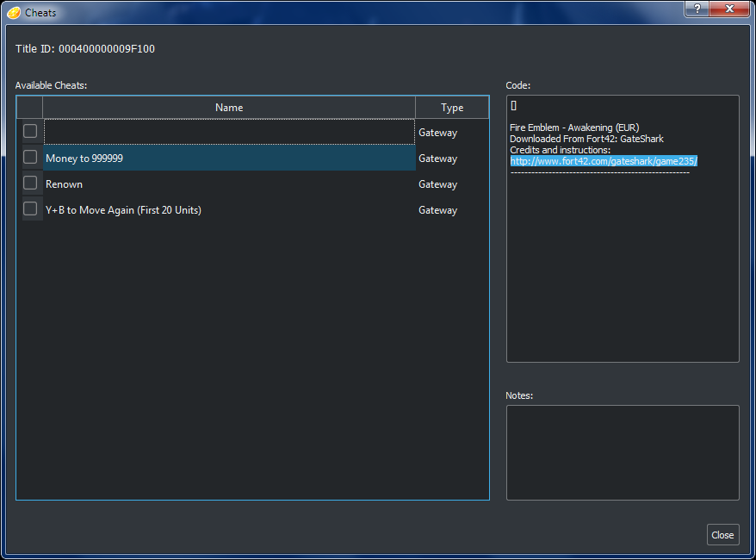Viewport: 756px width, 560px height.
Task: Select Y+B to Move Again (First 20 Units)
Action: tap(123, 210)
